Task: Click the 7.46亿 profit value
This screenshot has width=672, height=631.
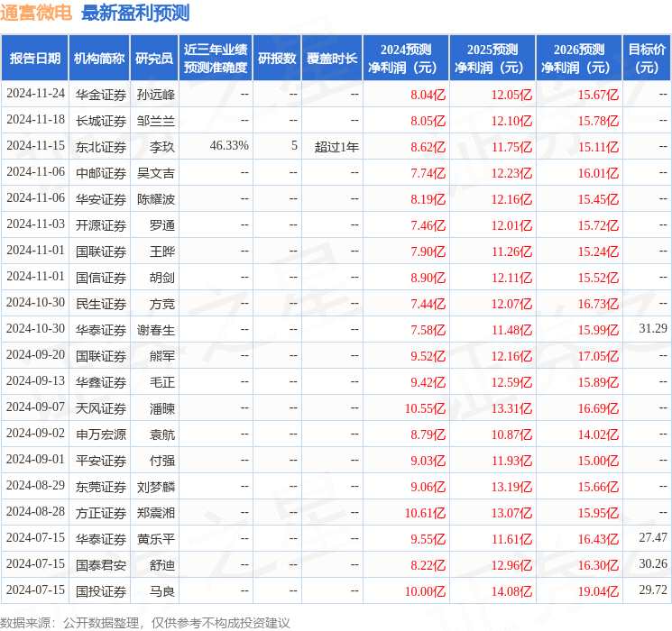Action: [x=428, y=225]
